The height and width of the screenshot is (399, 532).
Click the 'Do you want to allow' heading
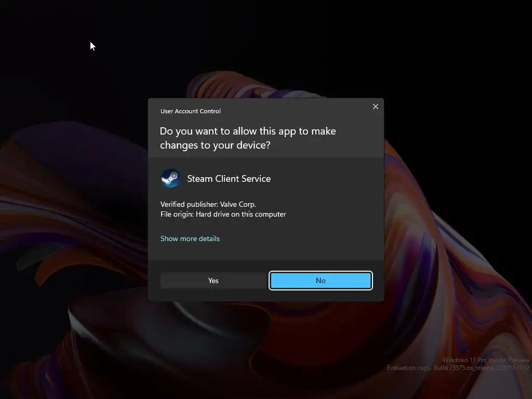coord(248,138)
